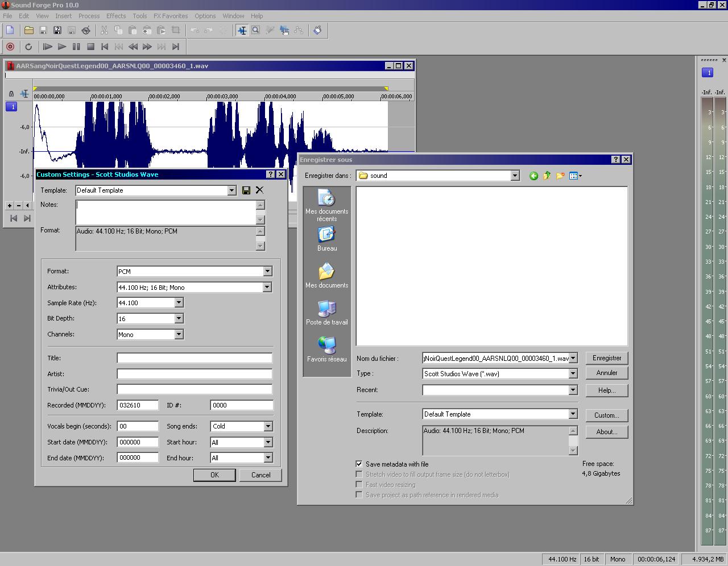Open Bureau in the places bar
Viewport: 728px width, 566px height.
(x=326, y=239)
